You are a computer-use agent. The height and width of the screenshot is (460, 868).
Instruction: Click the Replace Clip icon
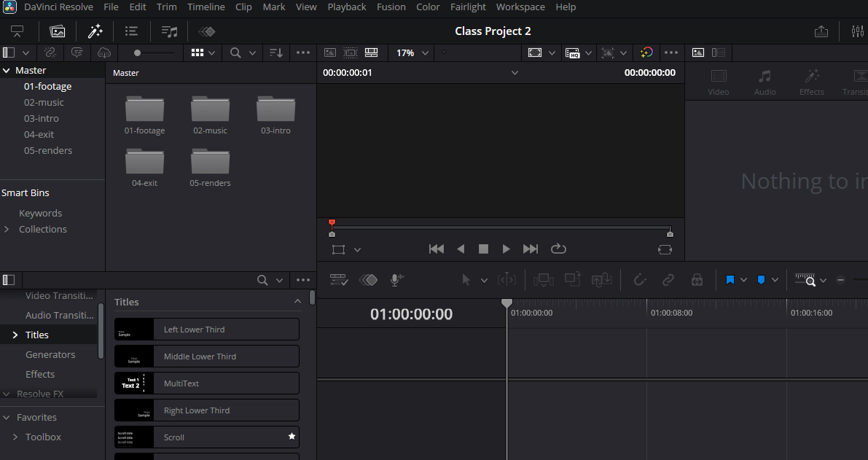(x=601, y=280)
